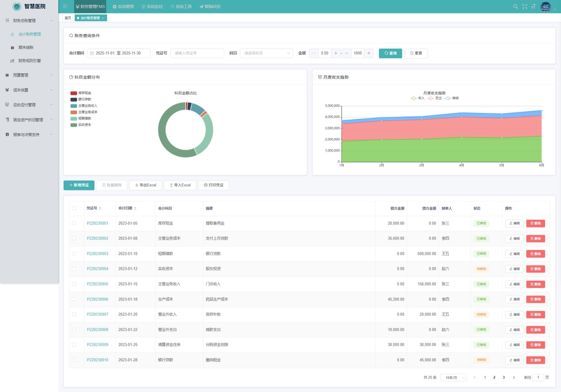Open voucher link PZ20230003

98,254
